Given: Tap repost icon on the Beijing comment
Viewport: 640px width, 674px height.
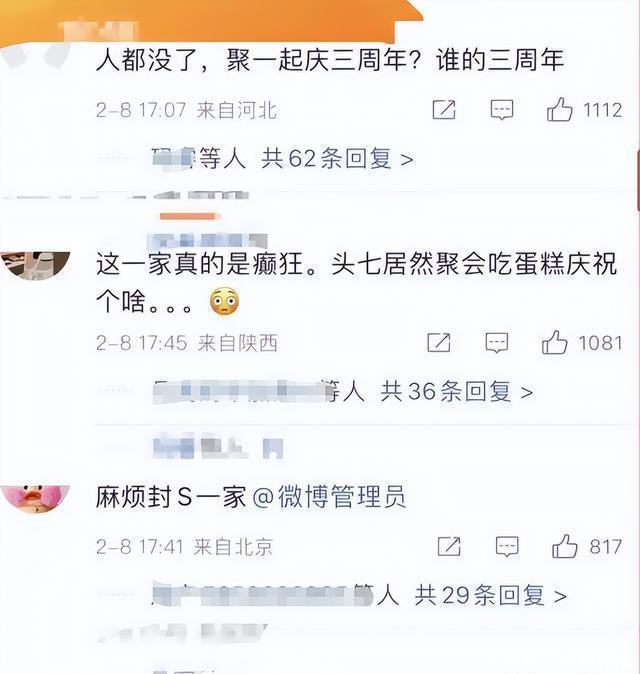Looking at the screenshot, I should (x=449, y=547).
